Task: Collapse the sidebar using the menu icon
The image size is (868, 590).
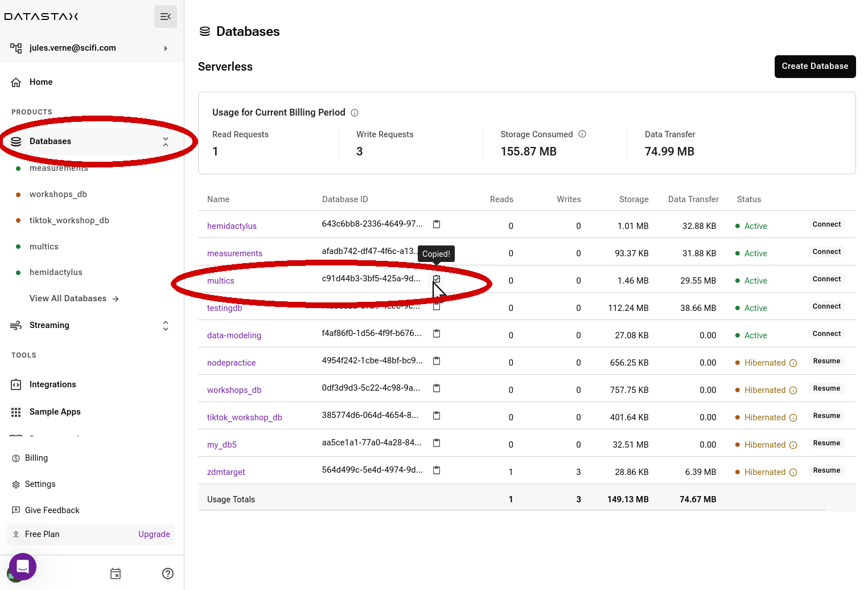Action: 166,17
